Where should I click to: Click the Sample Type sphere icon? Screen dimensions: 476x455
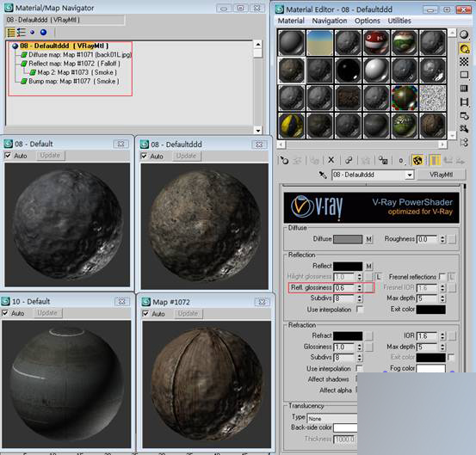click(464, 34)
